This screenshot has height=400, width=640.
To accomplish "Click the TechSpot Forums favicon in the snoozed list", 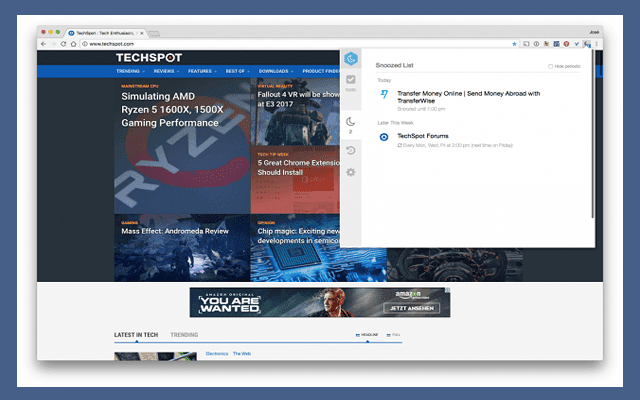I will point(384,137).
